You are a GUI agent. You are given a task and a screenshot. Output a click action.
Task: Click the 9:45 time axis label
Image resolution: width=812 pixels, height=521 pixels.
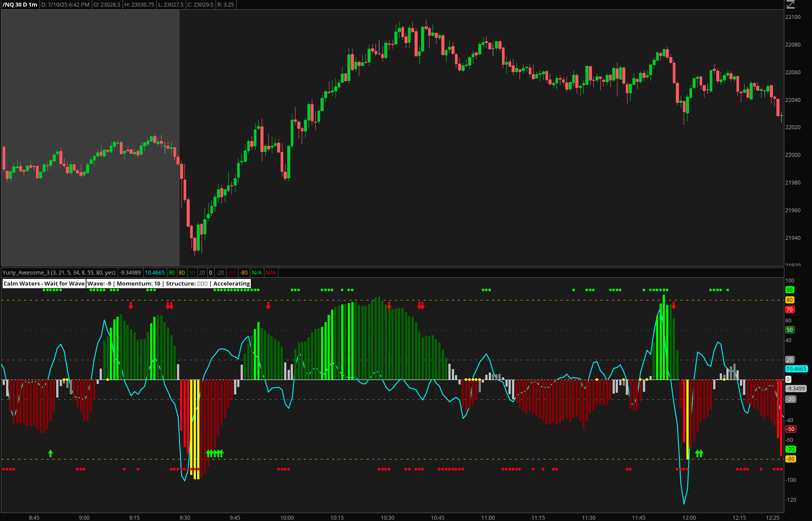pyautogui.click(x=235, y=518)
